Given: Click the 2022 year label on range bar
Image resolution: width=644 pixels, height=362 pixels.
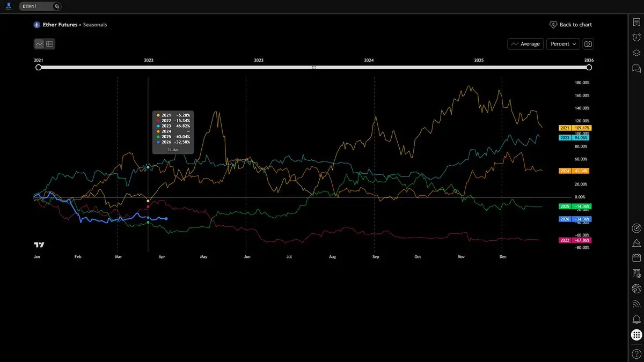Looking at the screenshot, I should (149, 61).
